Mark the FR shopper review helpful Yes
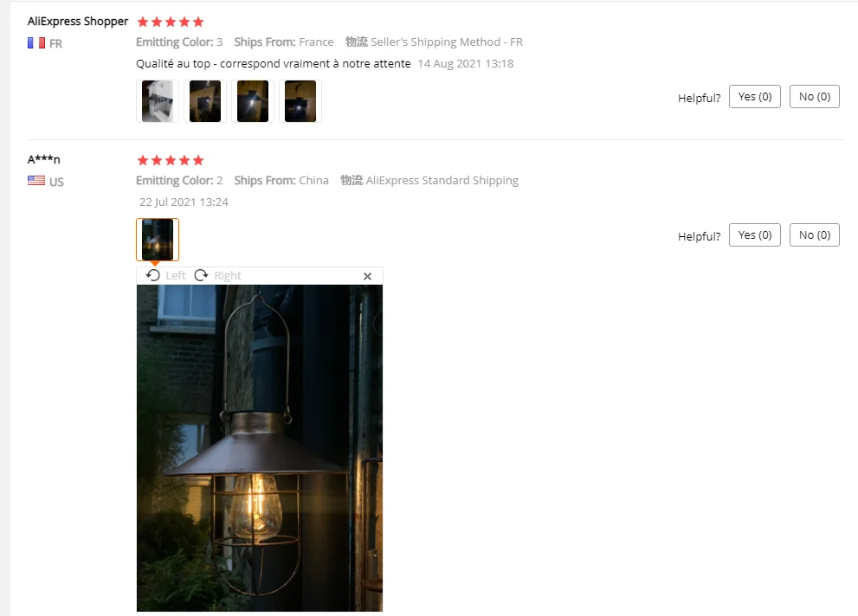This screenshot has height=616, width=858. pyautogui.click(x=755, y=97)
